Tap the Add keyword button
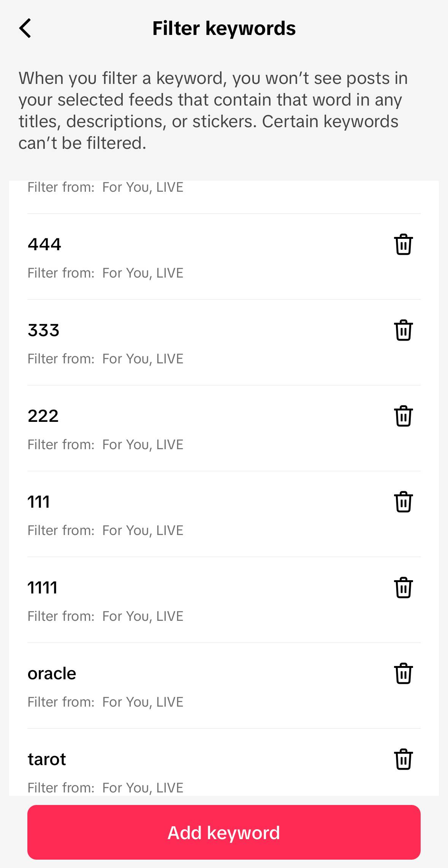 [x=224, y=832]
